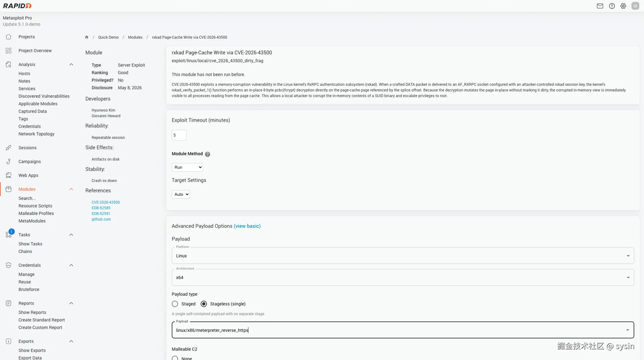Open Manage under Credentials
This screenshot has width=644, height=360.
tap(26, 274)
